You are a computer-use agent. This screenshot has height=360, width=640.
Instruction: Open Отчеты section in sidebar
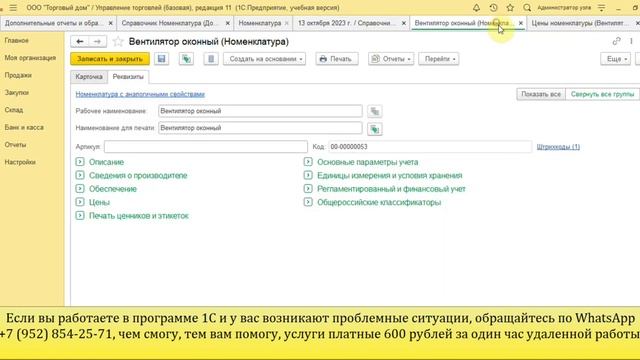pos(16,144)
